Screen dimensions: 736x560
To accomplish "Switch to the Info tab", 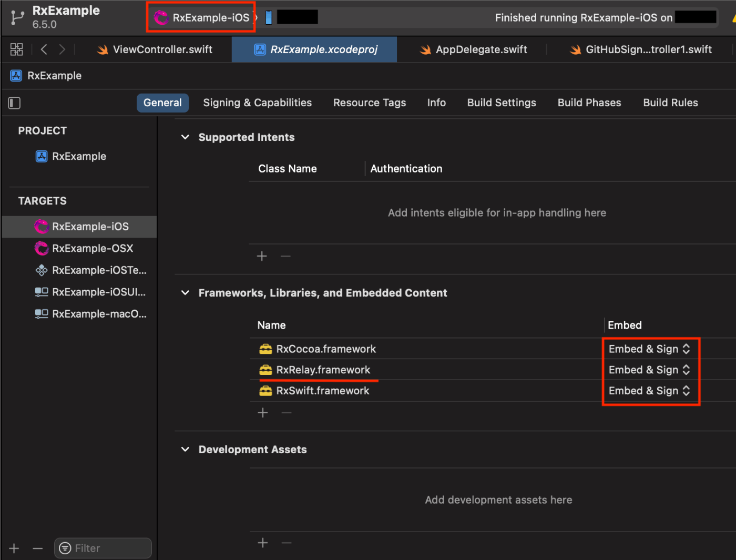I will click(x=436, y=103).
